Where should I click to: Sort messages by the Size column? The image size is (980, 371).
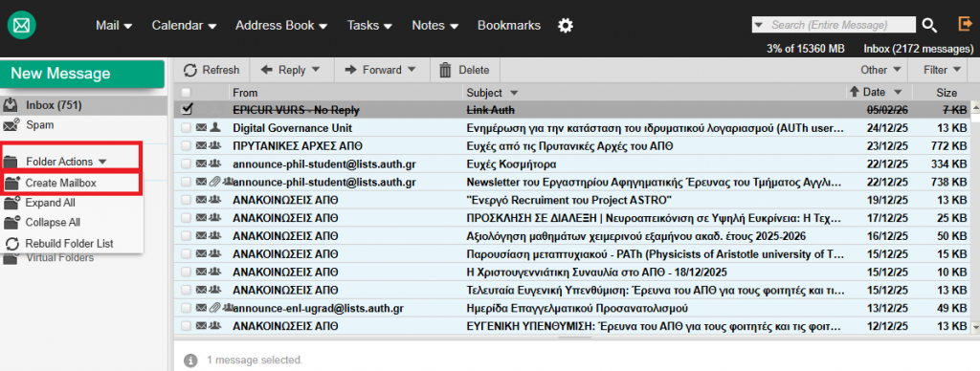[x=947, y=93]
